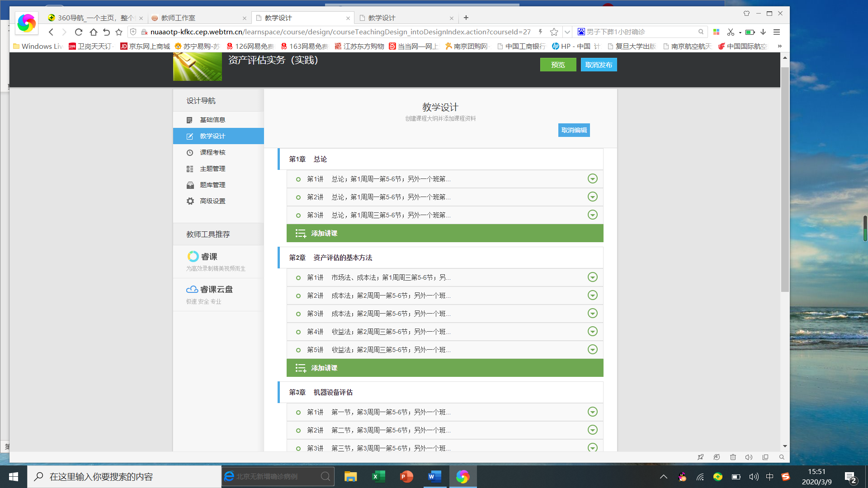
Task: Click the browser home icon
Action: (x=93, y=32)
